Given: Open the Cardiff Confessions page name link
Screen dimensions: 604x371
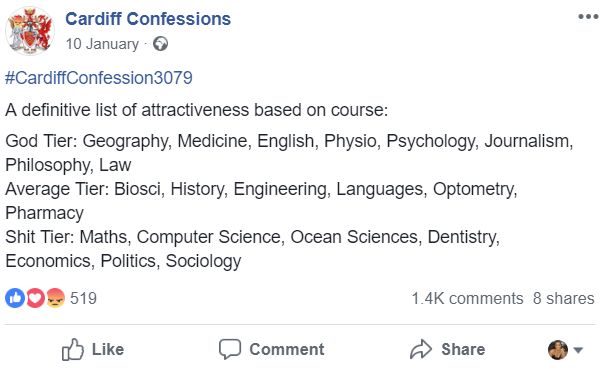Looking at the screenshot, I should click(148, 19).
